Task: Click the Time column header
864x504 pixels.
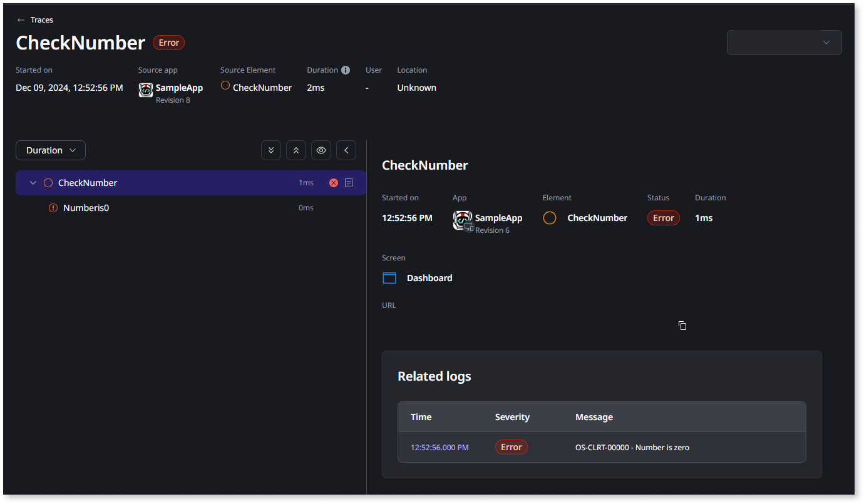Action: click(x=421, y=417)
